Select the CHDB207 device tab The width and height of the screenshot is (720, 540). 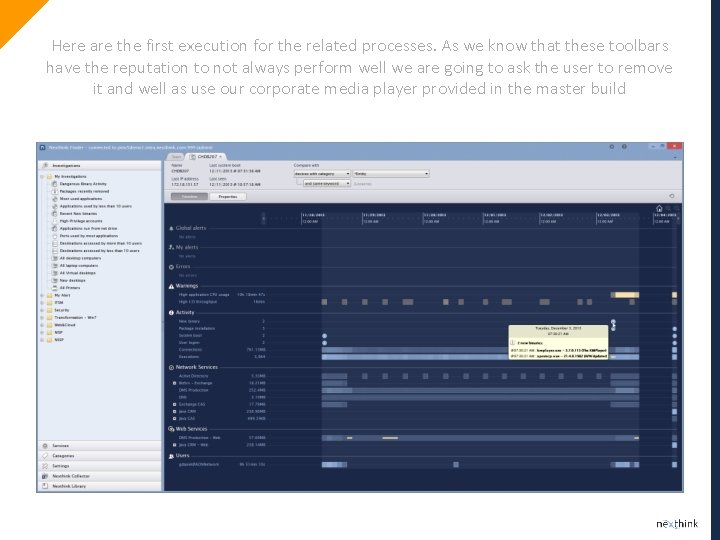[206, 157]
